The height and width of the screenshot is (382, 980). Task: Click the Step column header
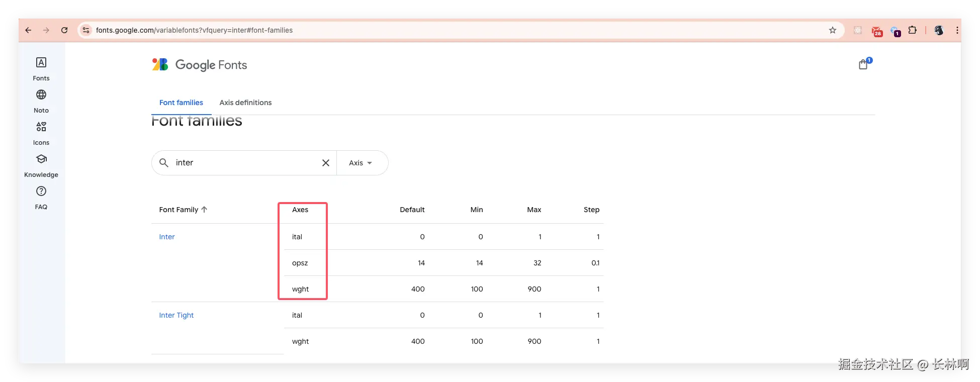591,210
